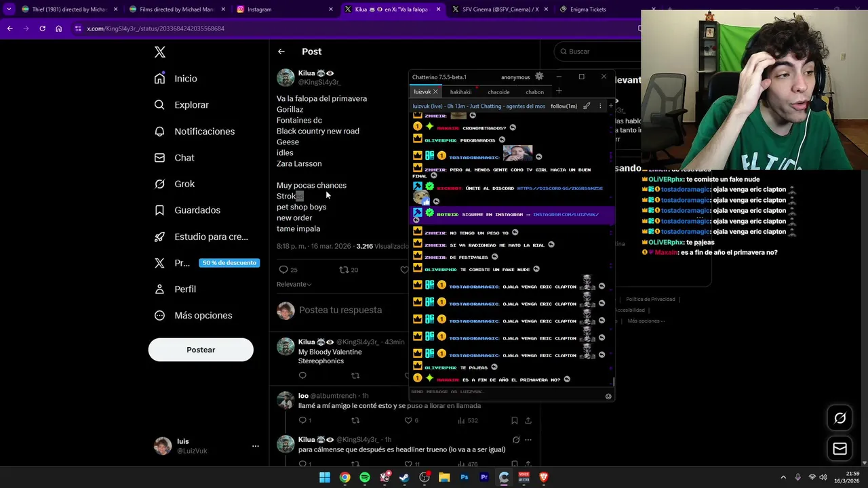Click the luizvuk live stream title text

tap(479, 106)
